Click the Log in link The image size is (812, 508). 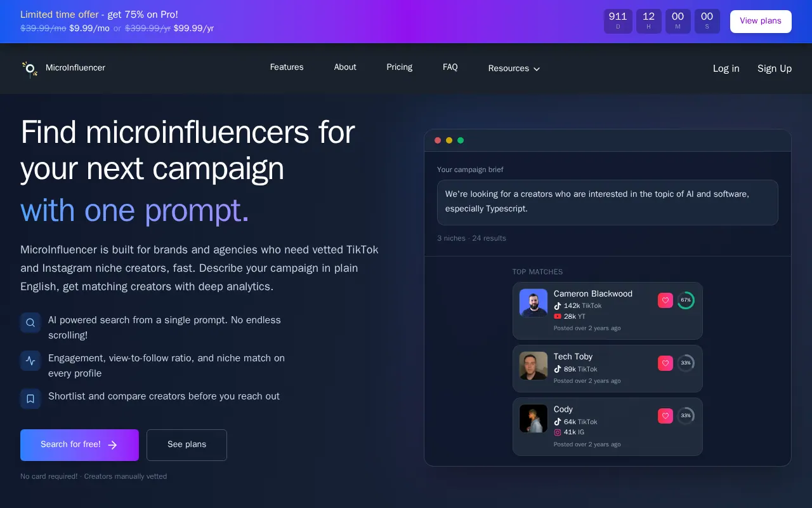726,69
